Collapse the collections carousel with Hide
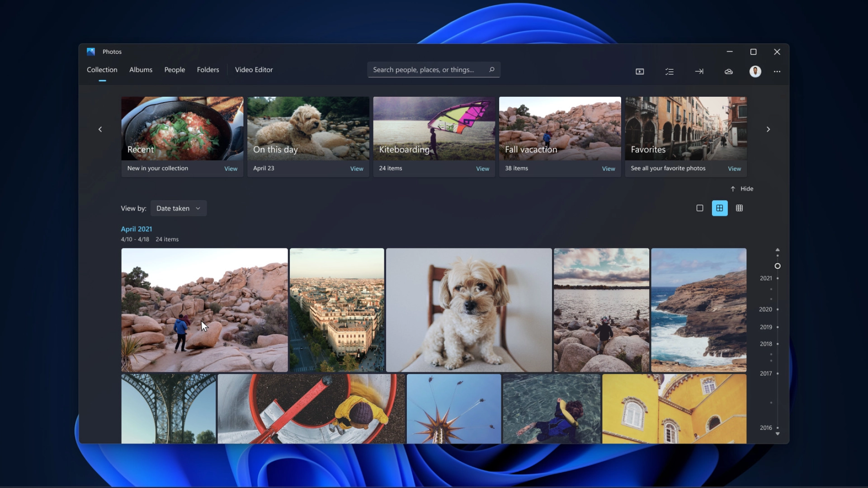 coord(742,188)
